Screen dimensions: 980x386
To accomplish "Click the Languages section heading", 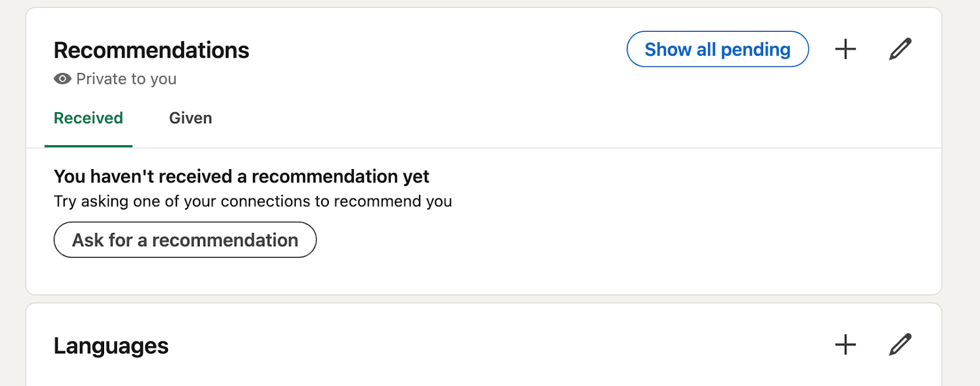I will pyautogui.click(x=111, y=345).
